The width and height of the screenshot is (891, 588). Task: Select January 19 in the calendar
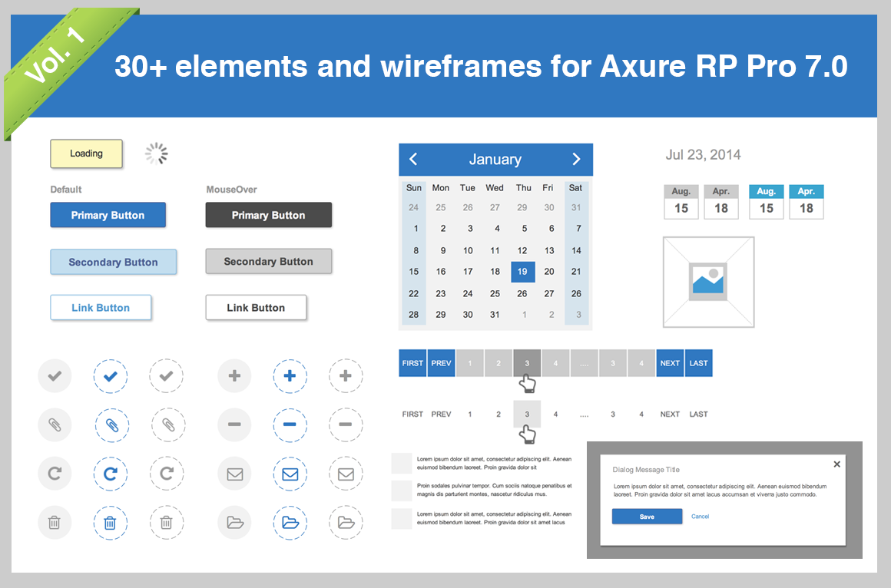522,272
